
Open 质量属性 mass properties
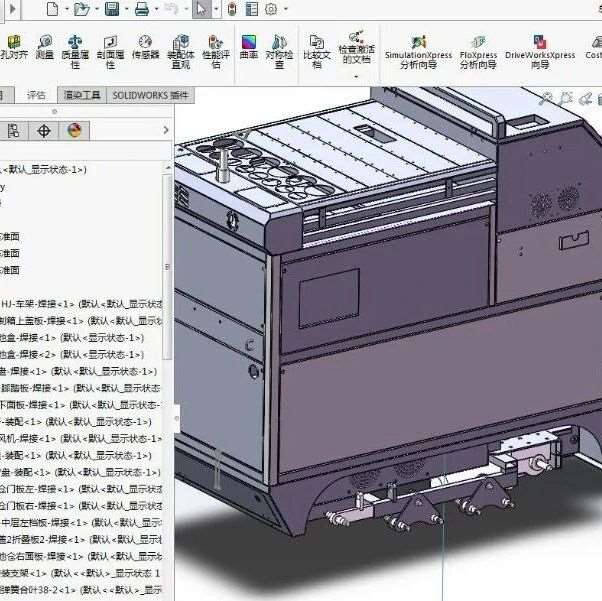tap(75, 52)
